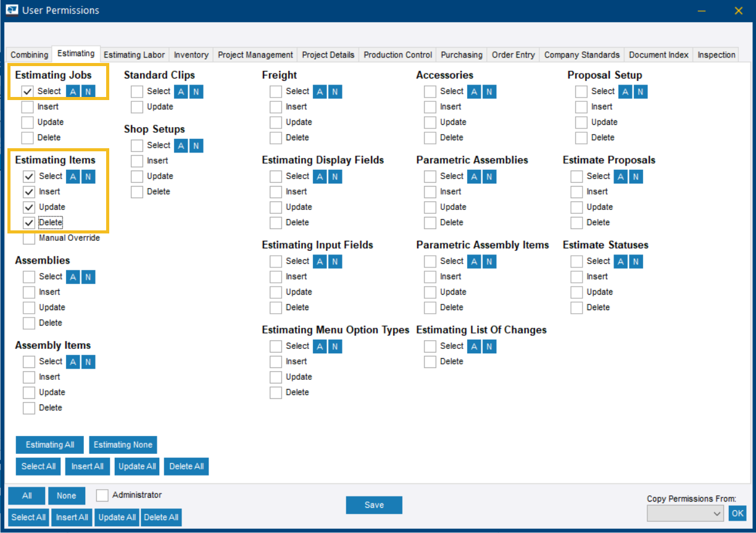Viewport: 756px width, 533px height.
Task: Click the N button for Freight Select
Action: tap(335, 91)
